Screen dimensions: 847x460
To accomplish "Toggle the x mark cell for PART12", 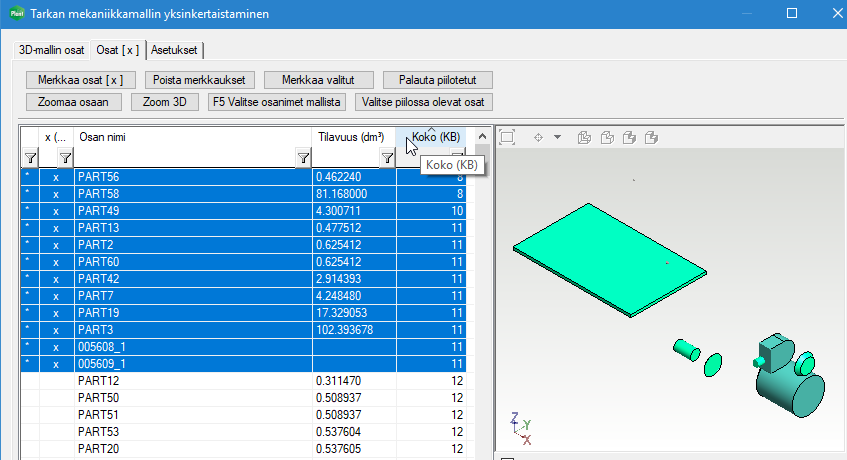I will pyautogui.click(x=56, y=381).
